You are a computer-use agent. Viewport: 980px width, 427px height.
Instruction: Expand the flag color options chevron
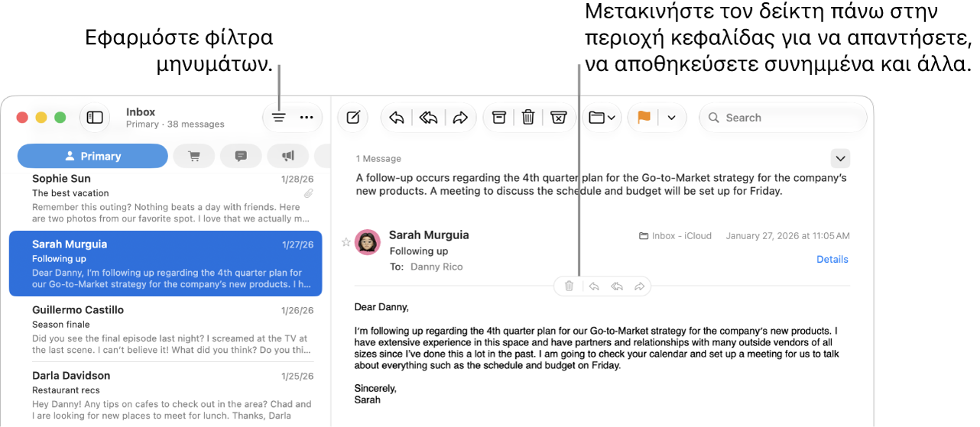(x=672, y=118)
